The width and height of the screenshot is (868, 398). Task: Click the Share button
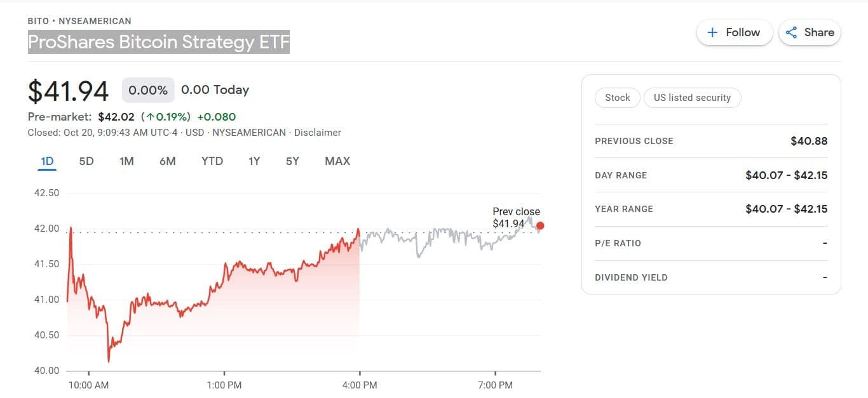coord(810,32)
